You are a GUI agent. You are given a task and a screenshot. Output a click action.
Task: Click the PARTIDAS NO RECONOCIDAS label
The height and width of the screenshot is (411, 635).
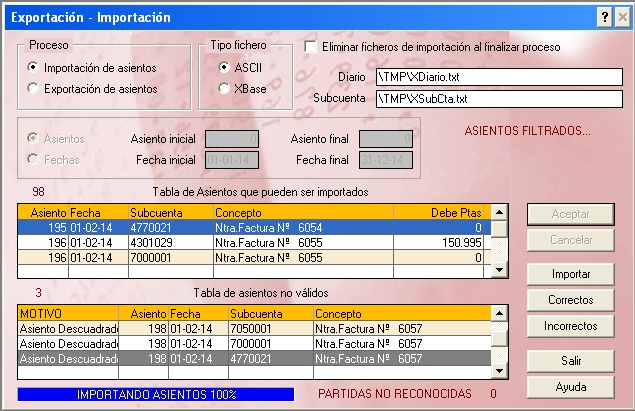tap(395, 394)
